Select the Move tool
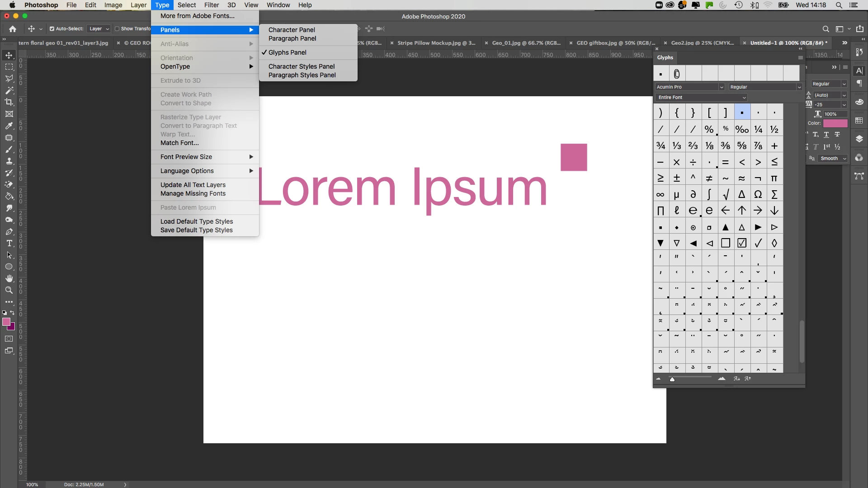The image size is (868, 488). (9, 55)
